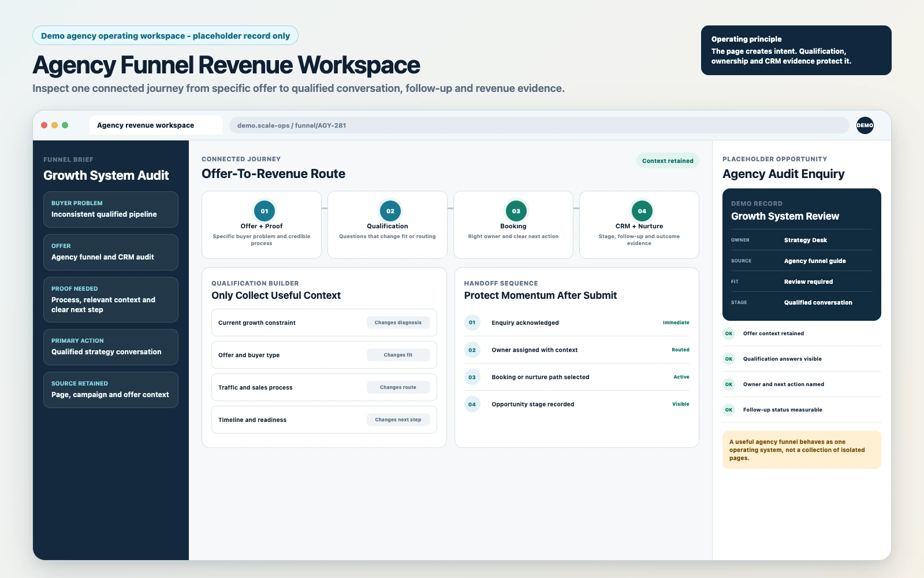Click the yellow agency funnel note
This screenshot has width=924, height=578.
(x=802, y=450)
